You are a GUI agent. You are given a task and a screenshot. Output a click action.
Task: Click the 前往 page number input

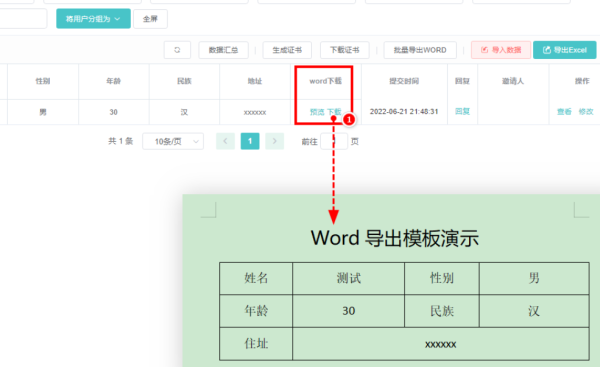334,142
